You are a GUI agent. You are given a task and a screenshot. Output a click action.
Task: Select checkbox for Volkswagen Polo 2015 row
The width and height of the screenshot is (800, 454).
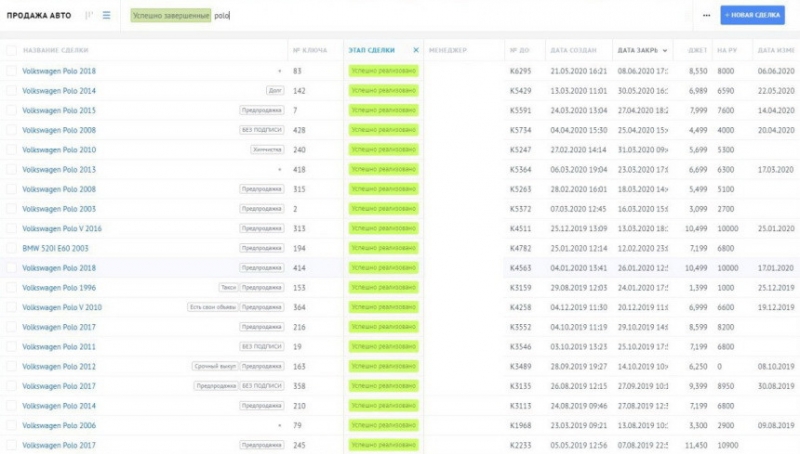(x=11, y=110)
